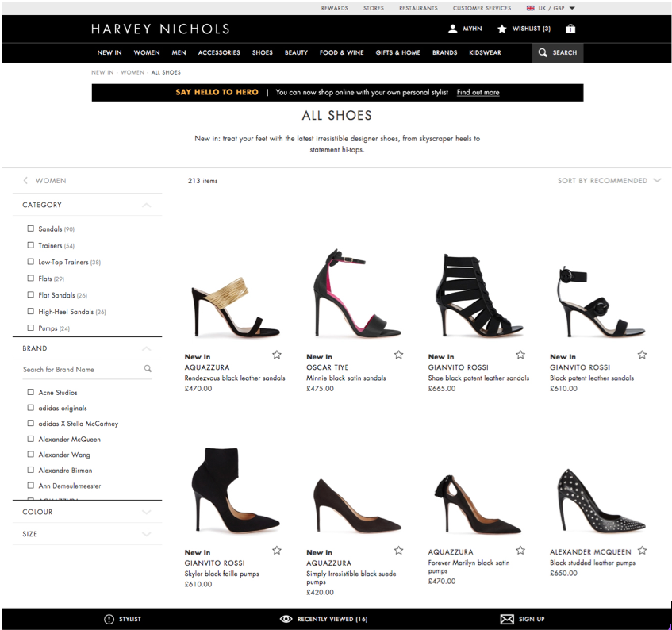Check the Alexander McQueen brand filter

click(x=30, y=439)
